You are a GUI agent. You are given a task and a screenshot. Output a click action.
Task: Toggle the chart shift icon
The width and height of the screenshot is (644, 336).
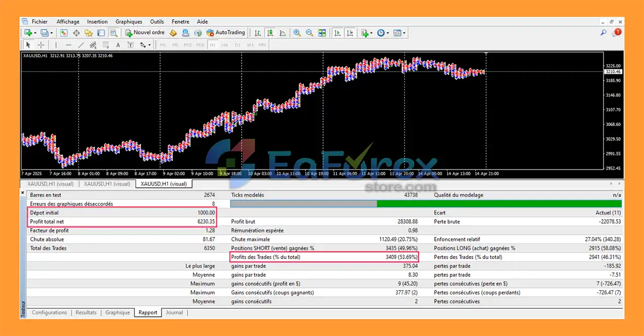349,33
